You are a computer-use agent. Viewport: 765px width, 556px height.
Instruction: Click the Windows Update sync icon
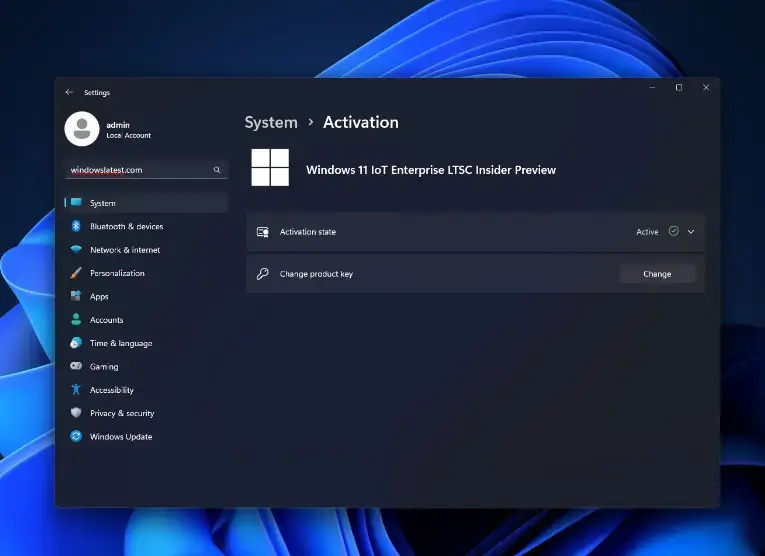point(76,436)
